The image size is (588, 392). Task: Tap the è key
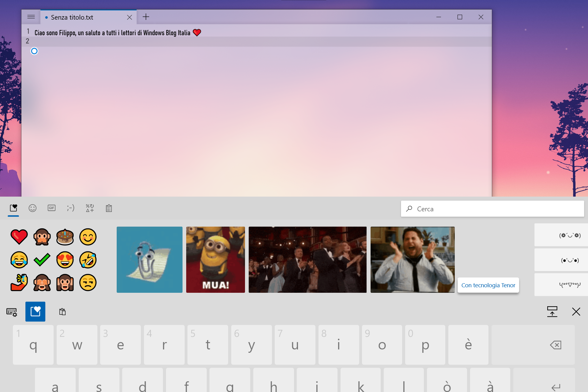468,345
